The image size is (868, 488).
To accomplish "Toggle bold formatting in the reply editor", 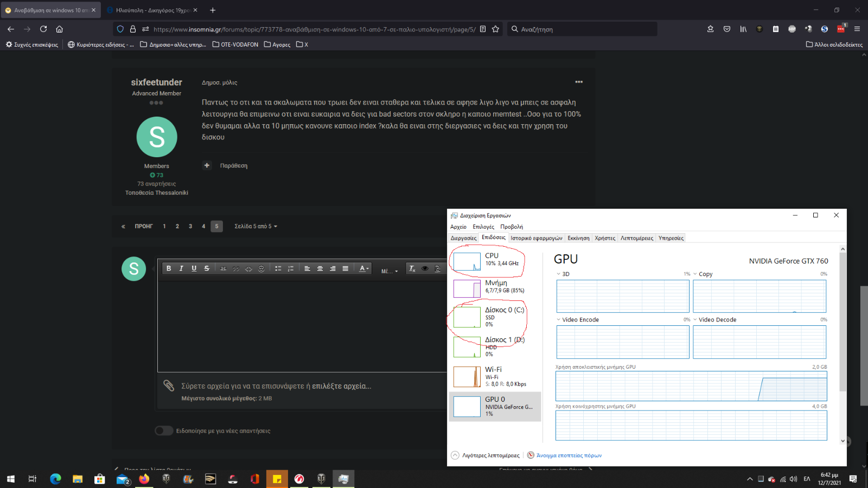I will coord(169,268).
